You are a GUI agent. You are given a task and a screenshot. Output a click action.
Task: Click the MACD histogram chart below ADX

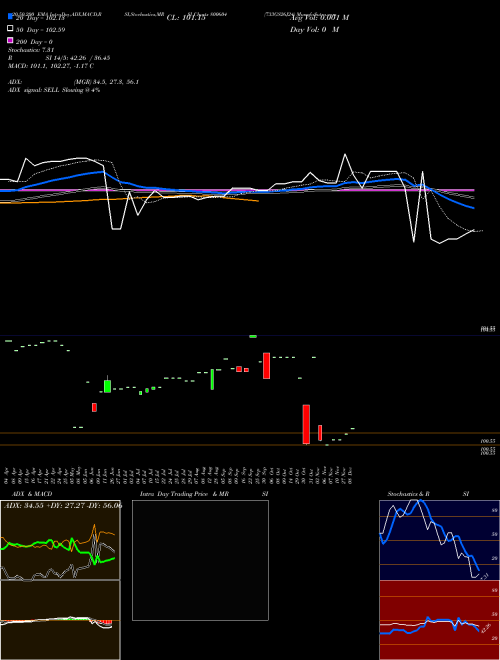pyautogui.click(x=60, y=620)
